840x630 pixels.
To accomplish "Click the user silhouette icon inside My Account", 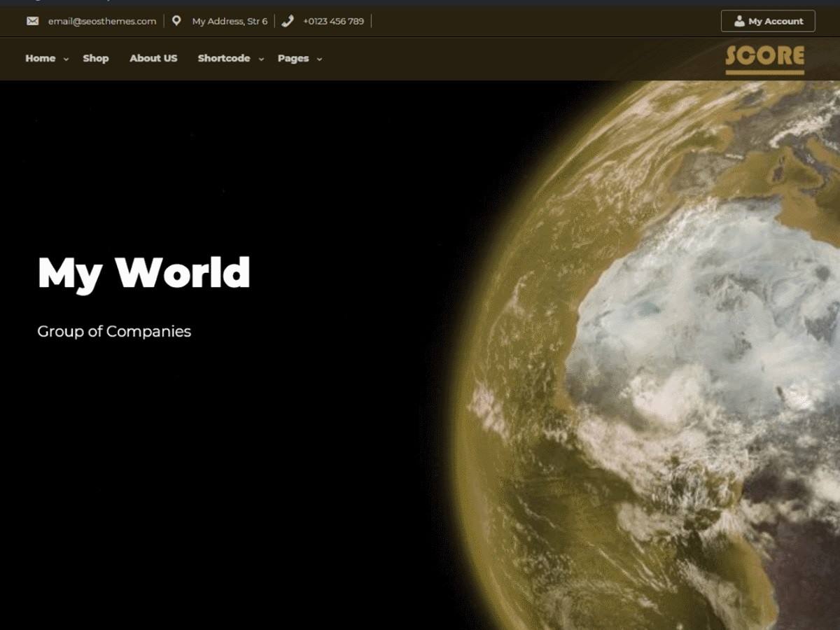I will pos(740,21).
